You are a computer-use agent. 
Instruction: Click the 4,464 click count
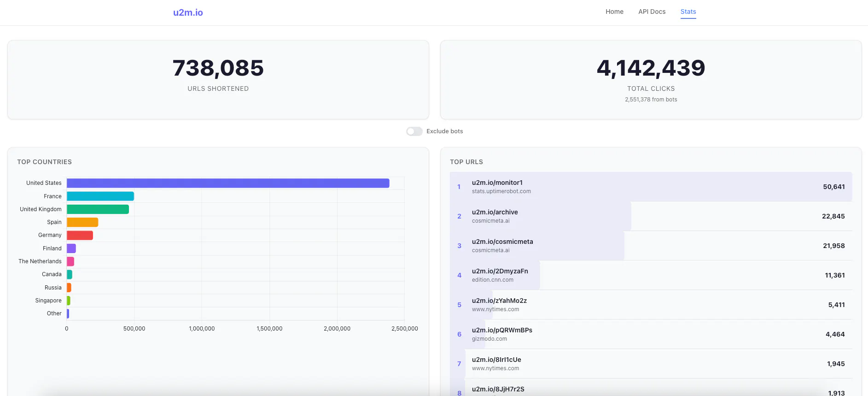pos(835,334)
